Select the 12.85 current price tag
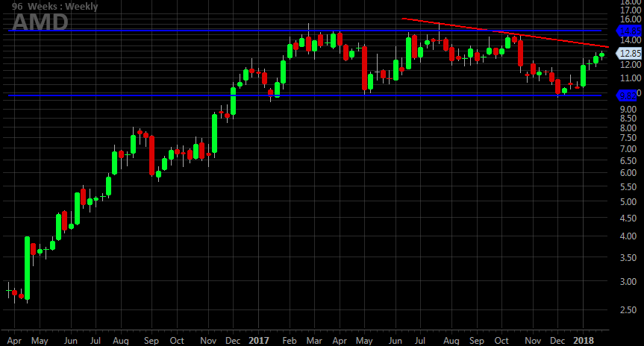Image resolution: width=644 pixels, height=346 pixels. (629, 54)
